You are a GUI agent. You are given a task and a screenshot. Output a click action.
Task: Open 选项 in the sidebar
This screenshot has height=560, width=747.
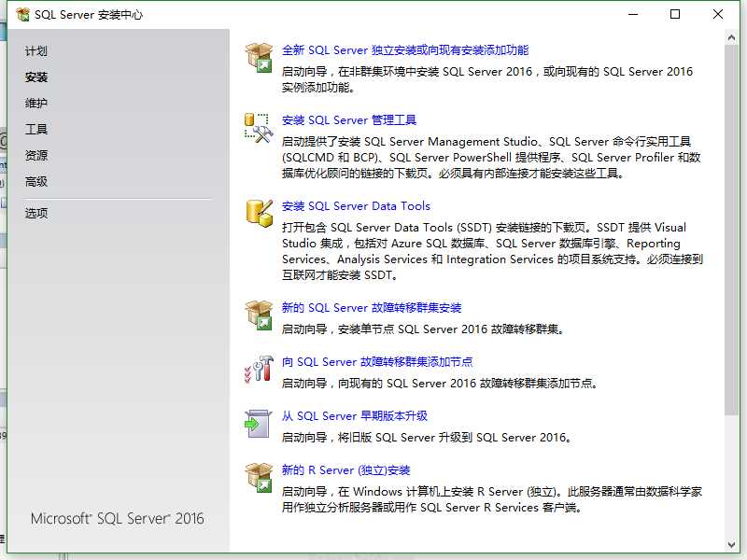pos(36,213)
